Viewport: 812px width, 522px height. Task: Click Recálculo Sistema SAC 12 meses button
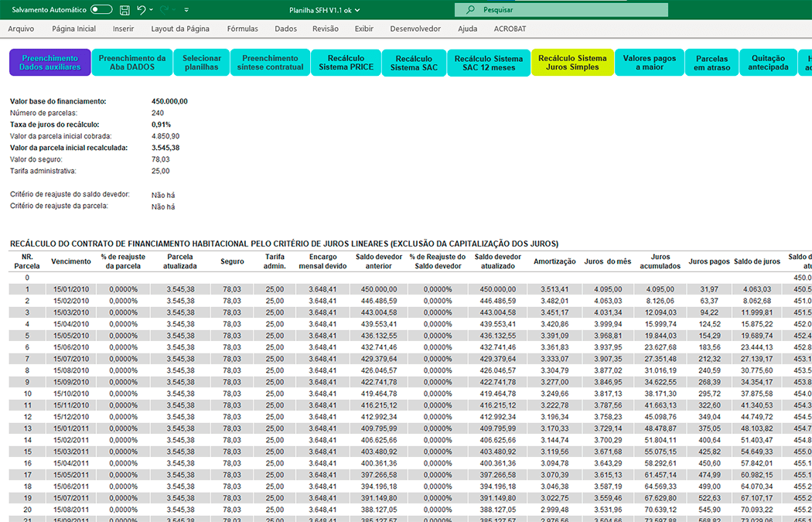coord(489,63)
